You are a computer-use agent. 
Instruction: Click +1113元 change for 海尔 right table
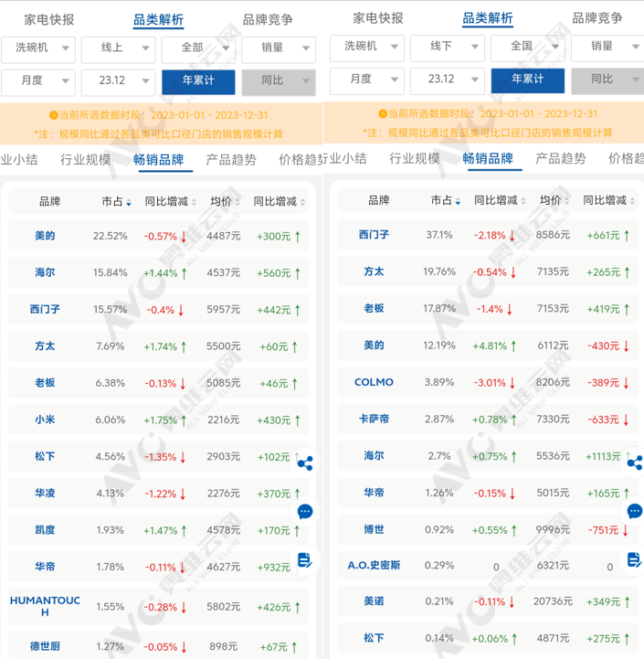point(603,456)
